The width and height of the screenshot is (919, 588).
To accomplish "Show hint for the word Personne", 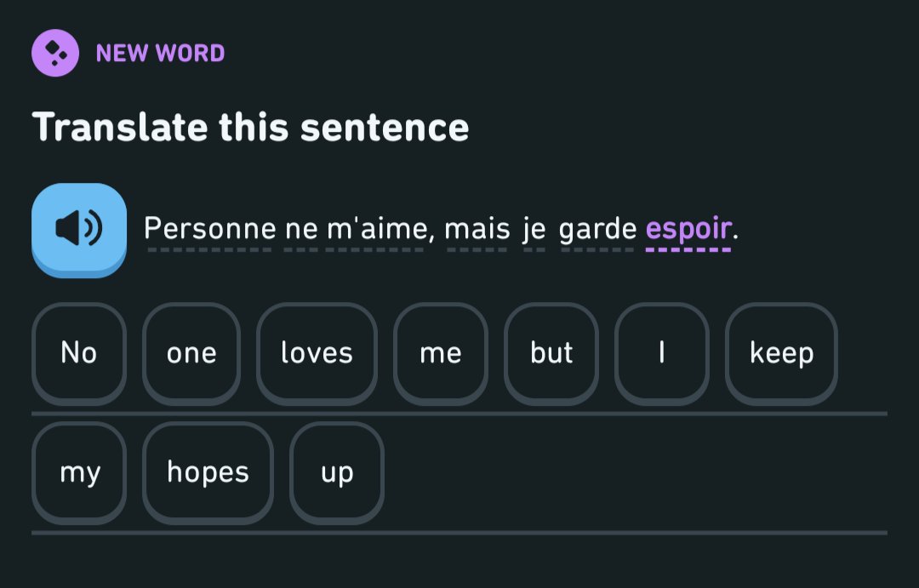I will [x=209, y=229].
